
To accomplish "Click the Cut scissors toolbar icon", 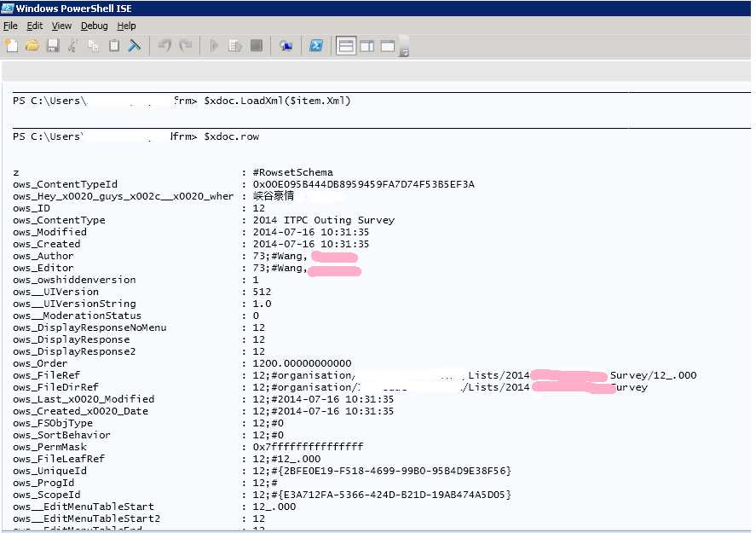I will coord(73,46).
